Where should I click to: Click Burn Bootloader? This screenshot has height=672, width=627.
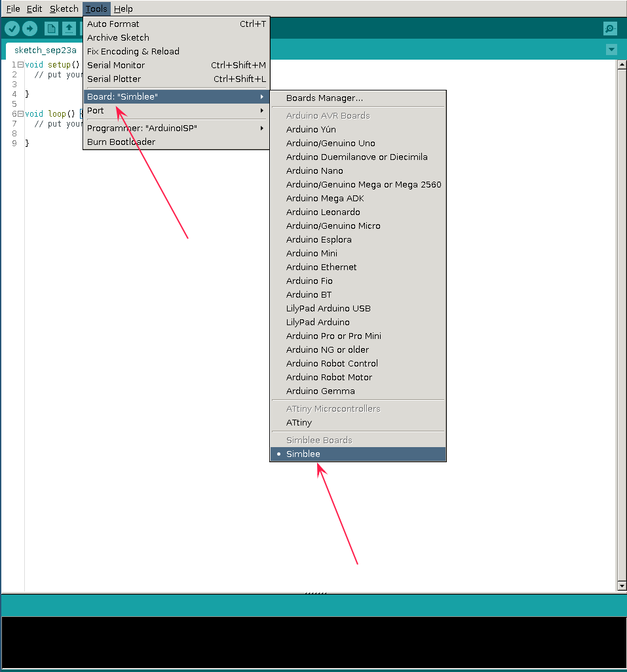click(x=176, y=142)
